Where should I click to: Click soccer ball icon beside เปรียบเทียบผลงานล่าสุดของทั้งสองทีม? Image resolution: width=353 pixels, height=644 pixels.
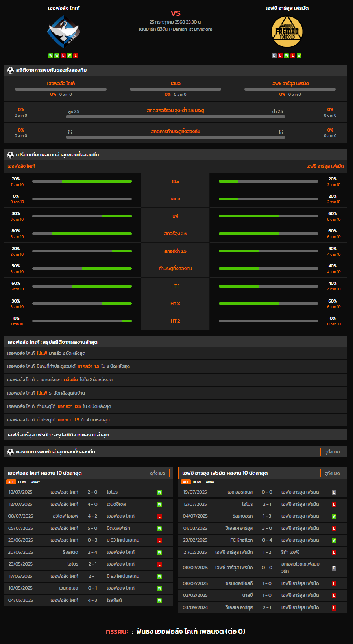pyautogui.click(x=11, y=155)
